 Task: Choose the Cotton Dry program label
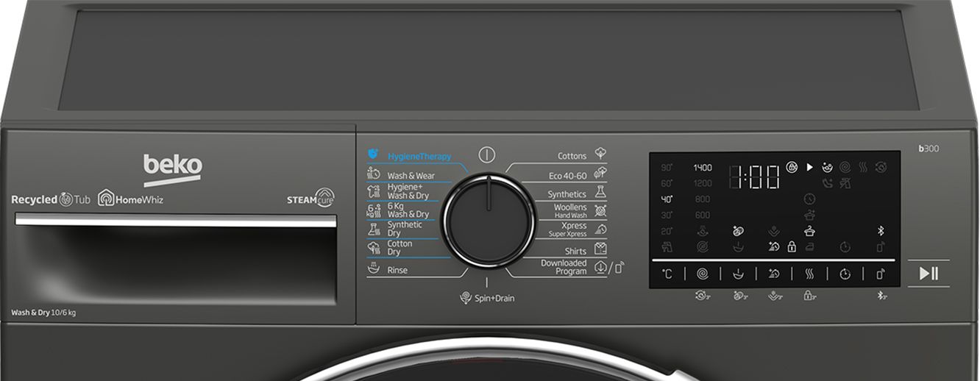[400, 248]
